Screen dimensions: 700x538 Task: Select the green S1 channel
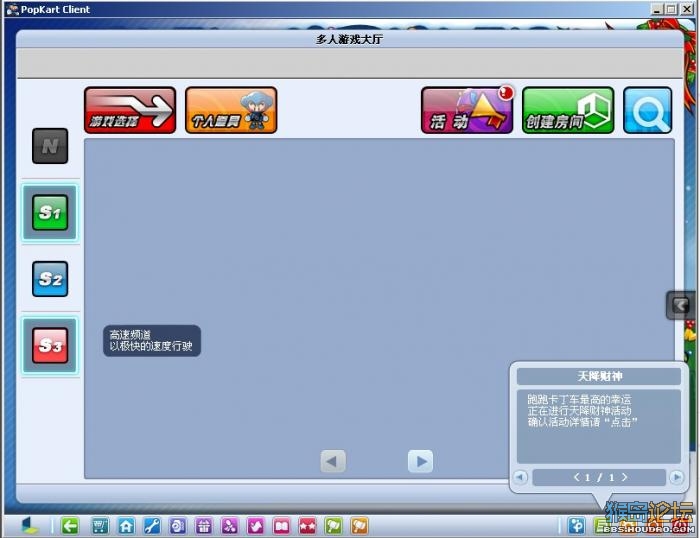point(50,213)
